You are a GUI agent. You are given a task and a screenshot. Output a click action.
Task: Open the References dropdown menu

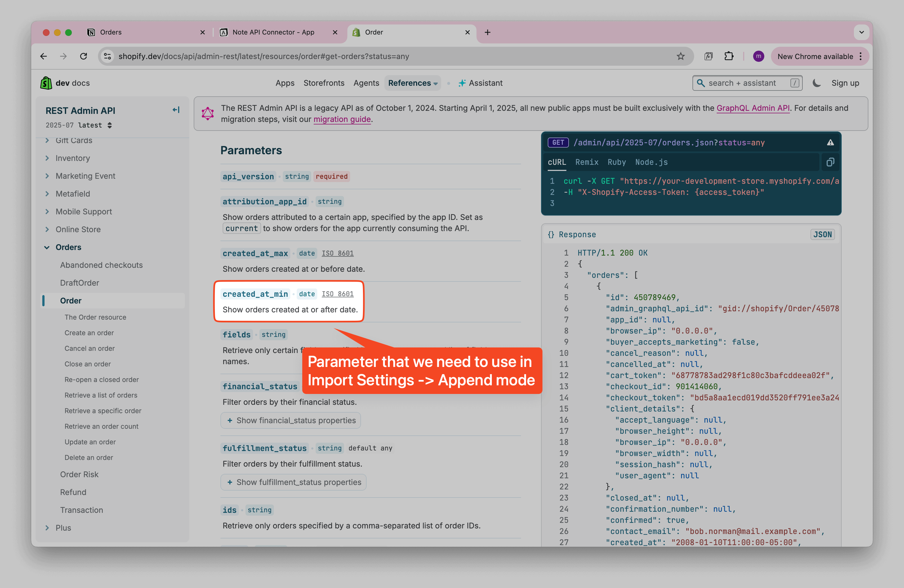412,83
